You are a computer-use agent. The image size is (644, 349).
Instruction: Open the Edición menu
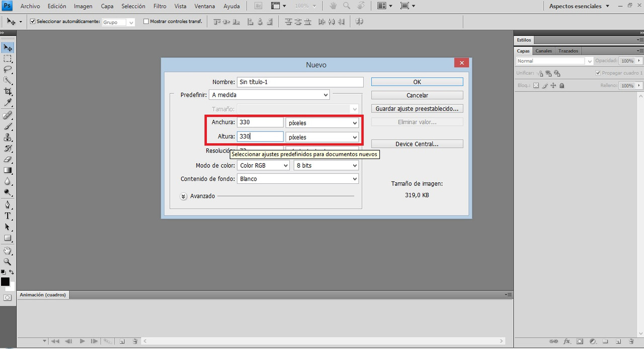pos(57,6)
